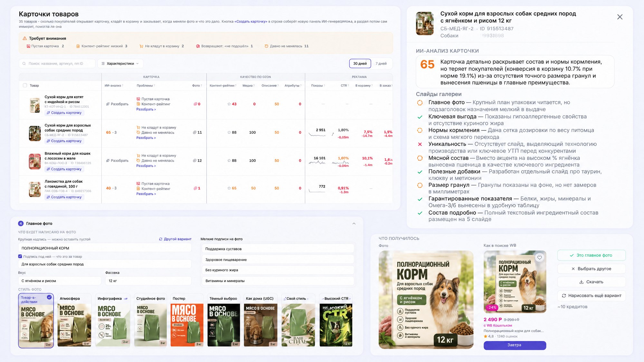Select the «Высокий CTR» style thumbnail
The image size is (644, 362).
[x=336, y=320]
